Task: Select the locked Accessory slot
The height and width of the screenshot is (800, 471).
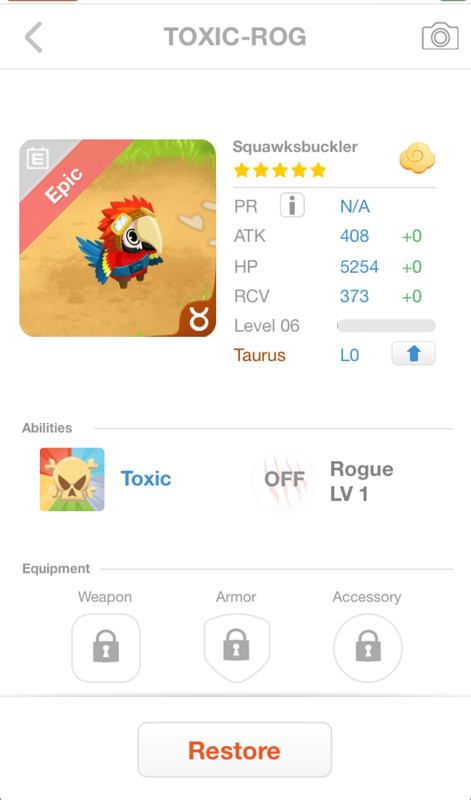Action: tap(367, 648)
